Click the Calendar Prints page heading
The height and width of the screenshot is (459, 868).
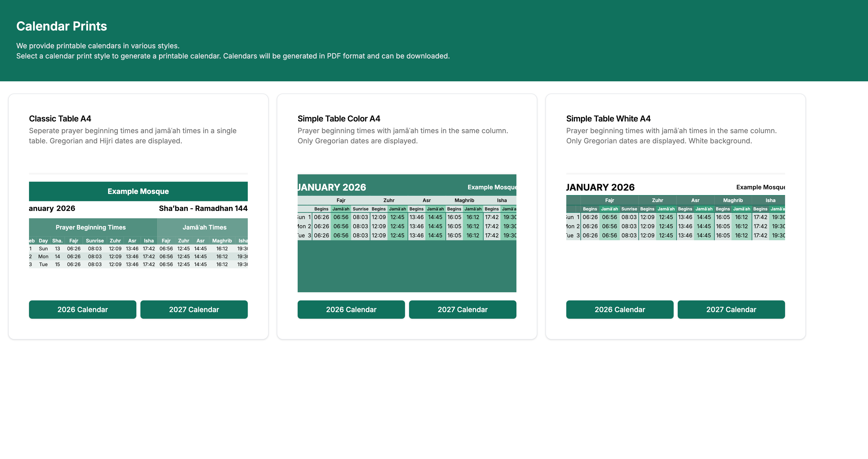tap(62, 26)
